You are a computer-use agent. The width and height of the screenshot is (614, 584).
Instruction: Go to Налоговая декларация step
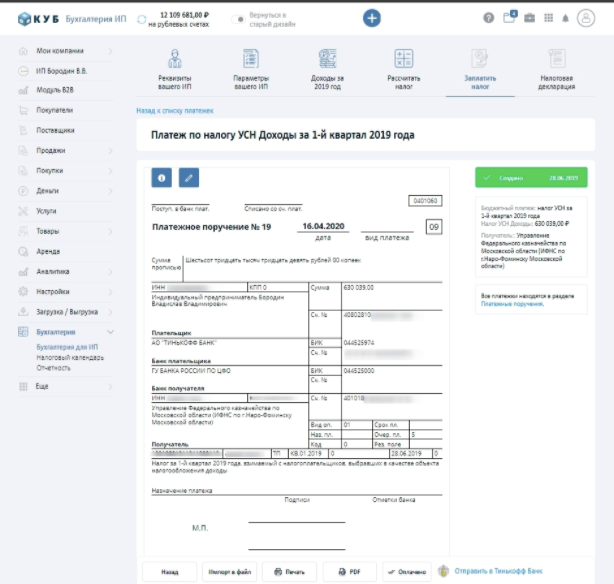tap(556, 69)
